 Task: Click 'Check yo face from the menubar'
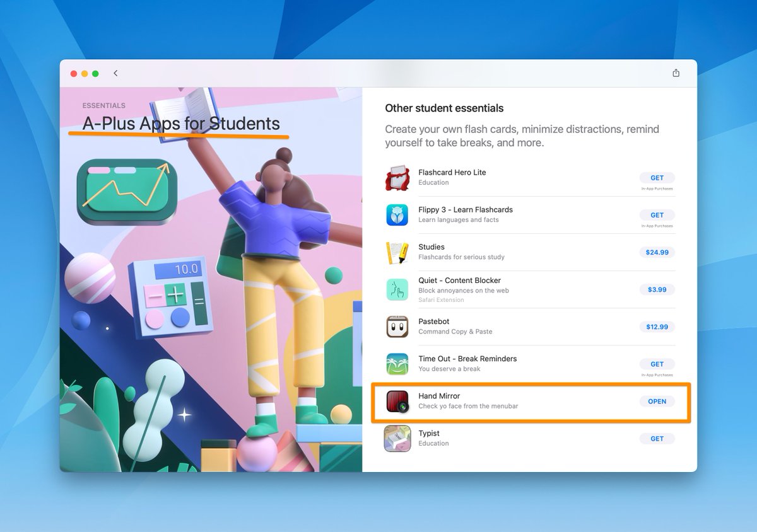[x=468, y=406]
